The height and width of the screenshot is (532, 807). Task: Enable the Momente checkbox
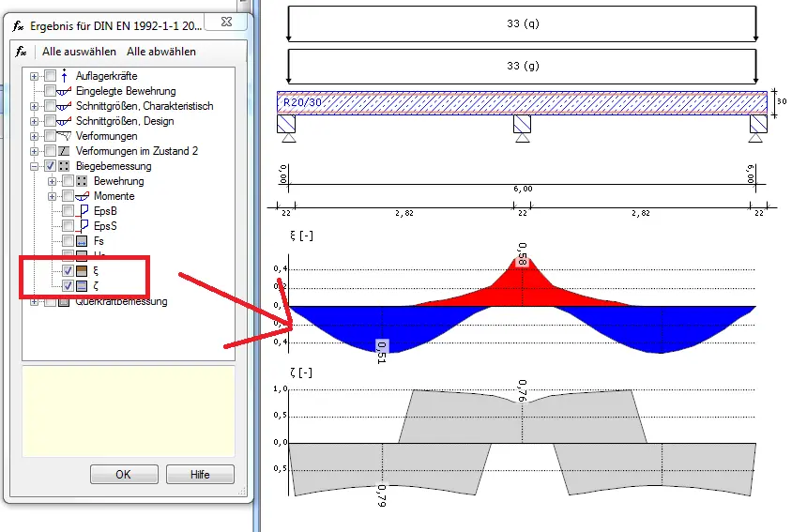pos(68,196)
